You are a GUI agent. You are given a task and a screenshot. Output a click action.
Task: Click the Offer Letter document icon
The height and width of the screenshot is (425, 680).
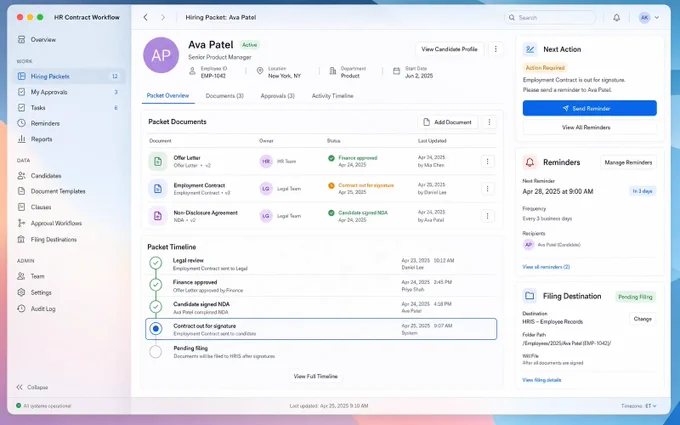pyautogui.click(x=158, y=161)
